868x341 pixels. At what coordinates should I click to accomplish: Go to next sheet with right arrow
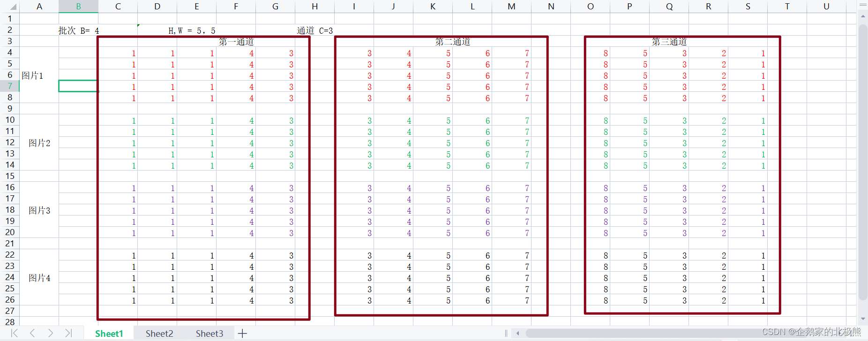click(50, 333)
